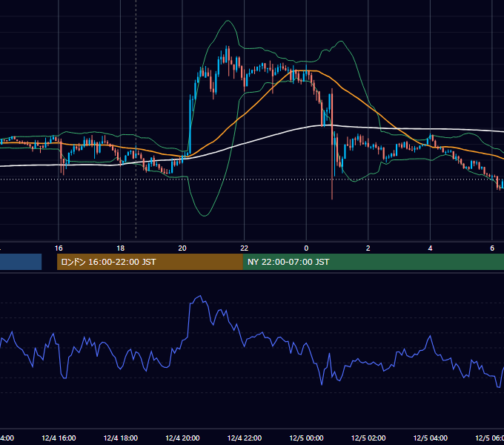Click hour label 18 on price chart axis
The height and width of the screenshot is (445, 504).
click(x=121, y=248)
